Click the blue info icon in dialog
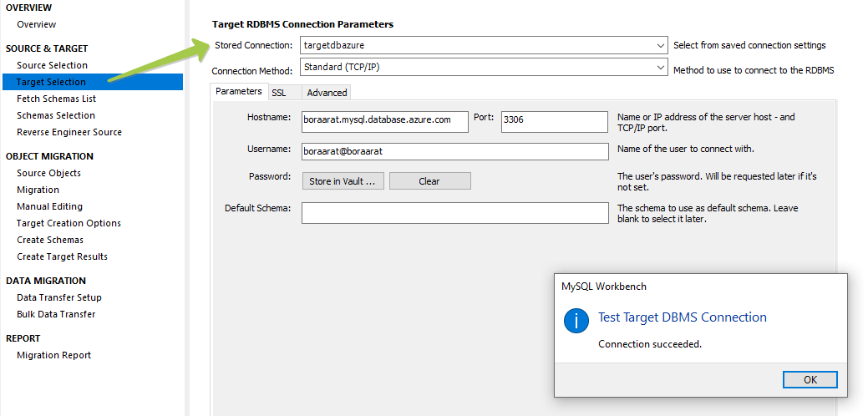 576,320
